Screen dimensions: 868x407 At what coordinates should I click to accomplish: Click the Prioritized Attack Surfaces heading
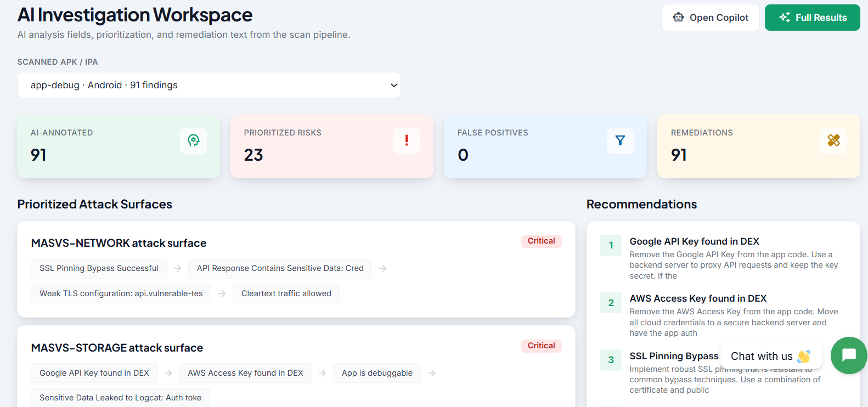click(95, 204)
